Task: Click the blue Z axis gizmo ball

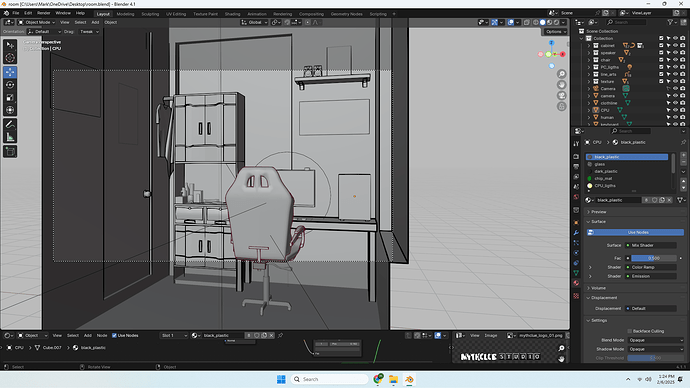Action: click(551, 43)
